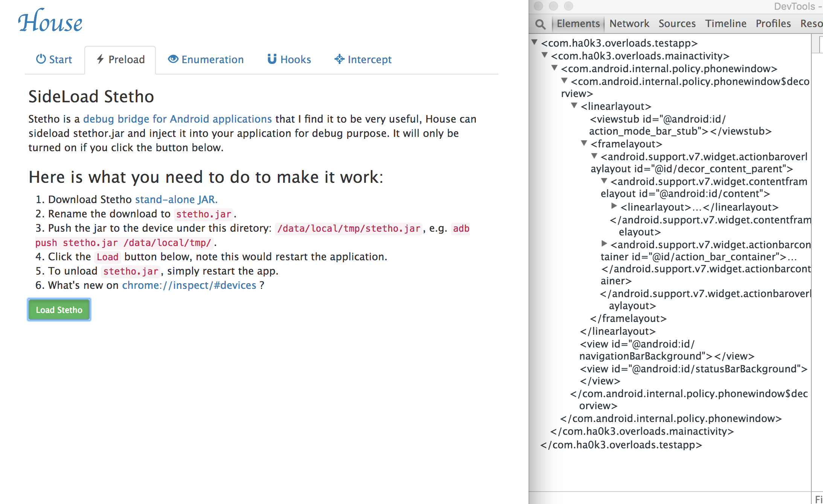
Task: Open the stand-alone JAR download link
Action: [176, 199]
